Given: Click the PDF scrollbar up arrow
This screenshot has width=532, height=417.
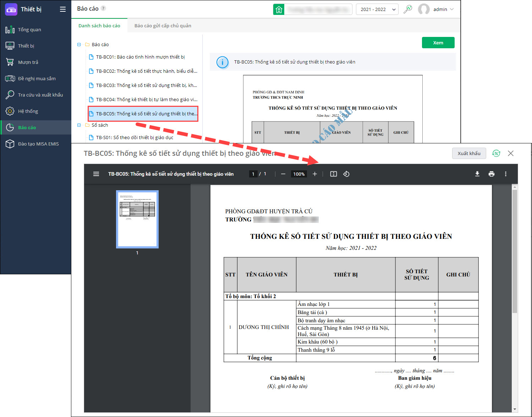Looking at the screenshot, I should coord(515,187).
